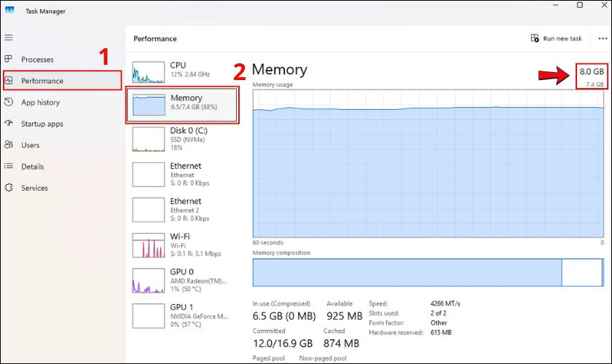Click the Non-paged pool label
This screenshot has height=364, width=612.
click(x=323, y=358)
